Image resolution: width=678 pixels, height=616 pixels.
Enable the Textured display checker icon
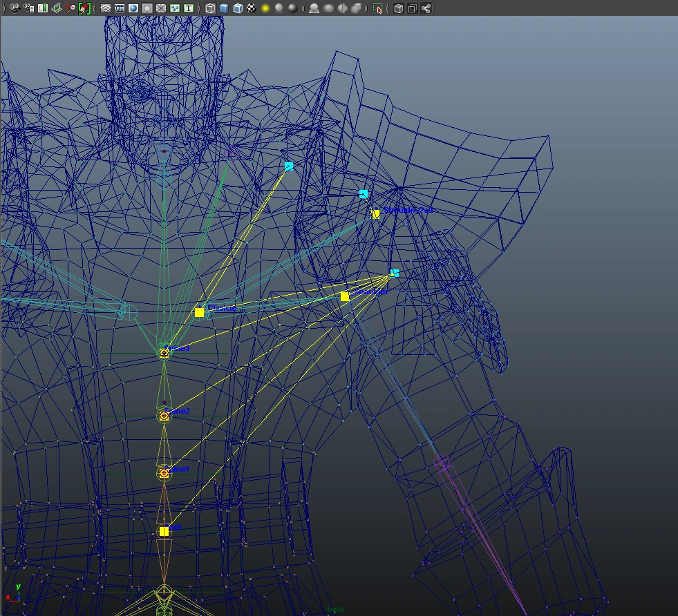click(x=252, y=8)
